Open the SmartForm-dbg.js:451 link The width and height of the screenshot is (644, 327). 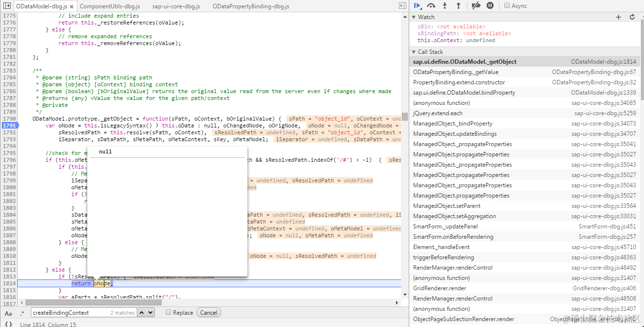(607, 226)
